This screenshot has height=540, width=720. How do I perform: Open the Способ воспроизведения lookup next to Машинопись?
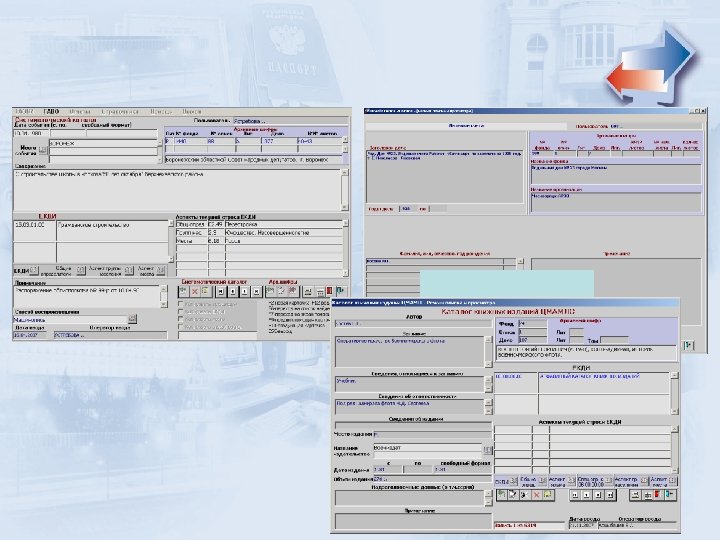point(132,319)
